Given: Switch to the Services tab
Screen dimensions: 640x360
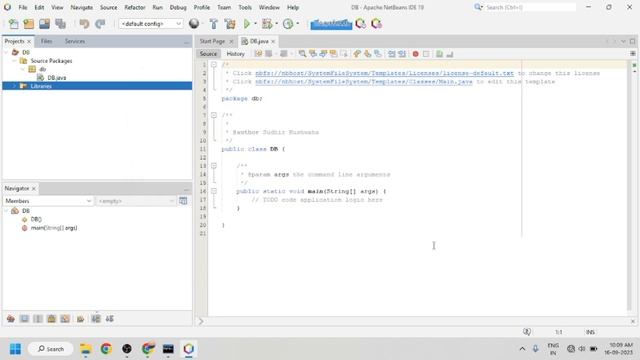Looking at the screenshot, I should [75, 41].
